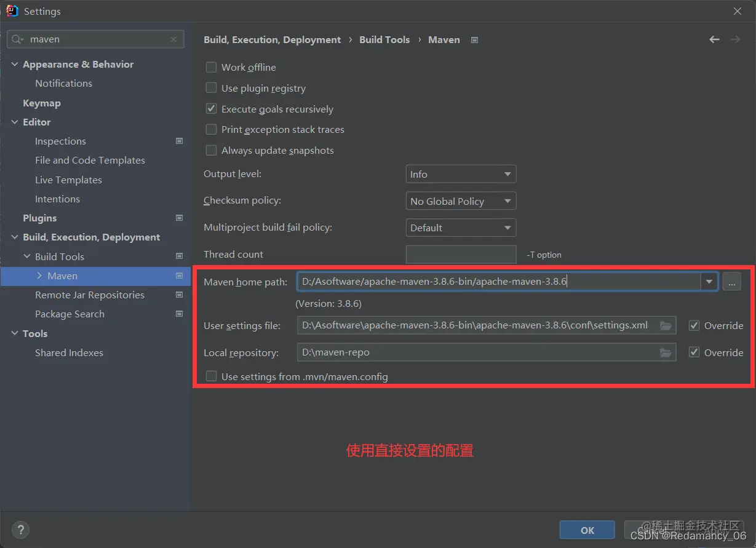This screenshot has height=548, width=756.
Task: Open help with the question mark button
Action: pos(21,530)
